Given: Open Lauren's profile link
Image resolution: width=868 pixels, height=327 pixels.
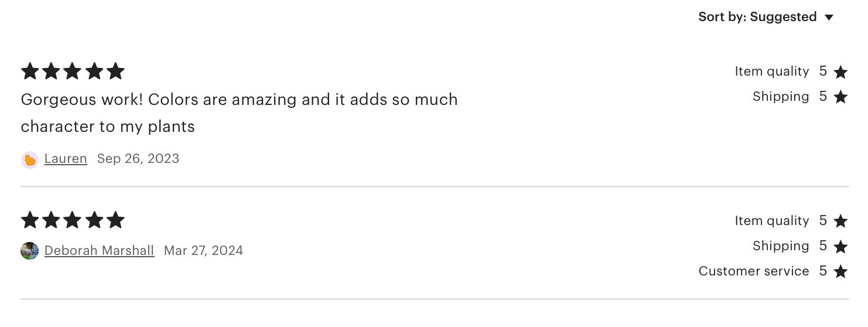Looking at the screenshot, I should pos(66,159).
